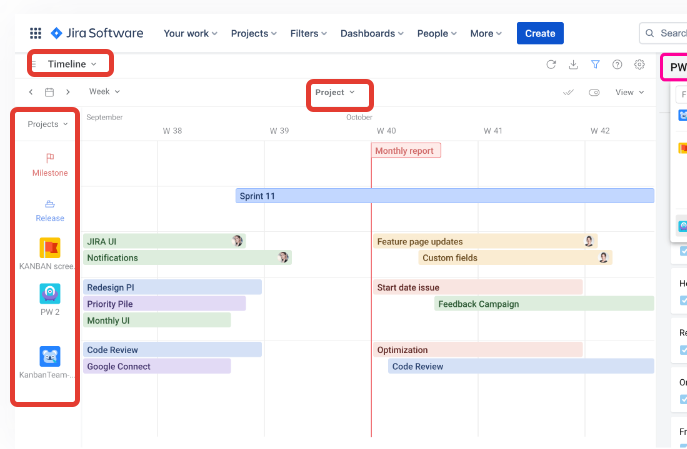Expand the Projects column dropdown
687x449 pixels.
pyautogui.click(x=47, y=124)
